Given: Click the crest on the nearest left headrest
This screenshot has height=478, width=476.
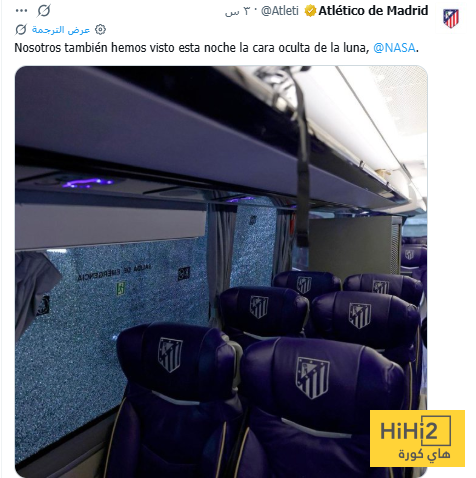Looking at the screenshot, I should (170, 354).
